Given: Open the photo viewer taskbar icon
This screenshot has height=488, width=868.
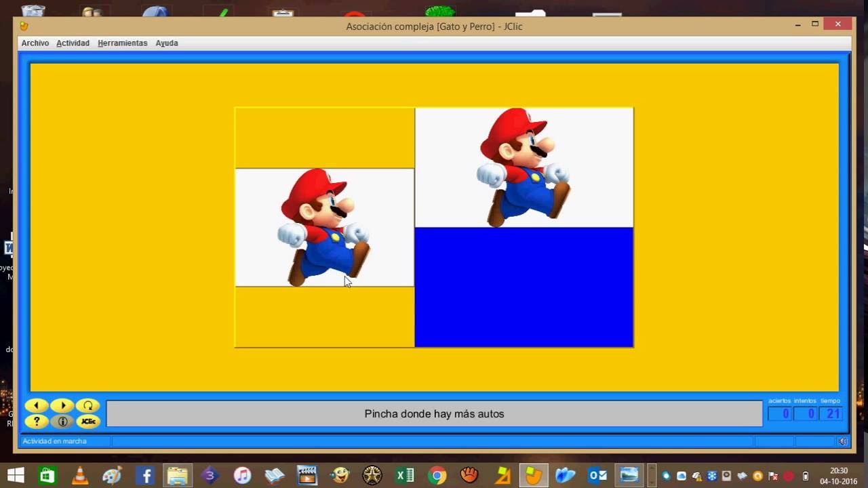Looking at the screenshot, I should coord(629,475).
